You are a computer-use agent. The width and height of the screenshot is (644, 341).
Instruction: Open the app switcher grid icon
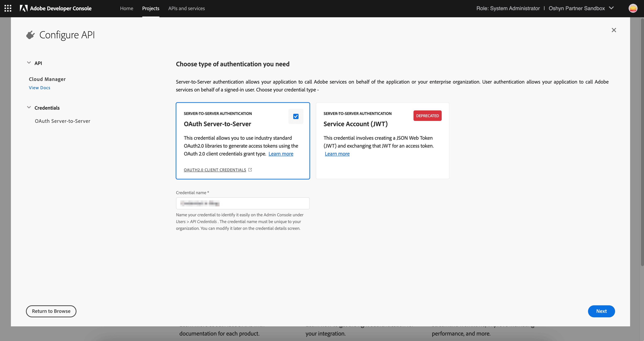(x=8, y=8)
